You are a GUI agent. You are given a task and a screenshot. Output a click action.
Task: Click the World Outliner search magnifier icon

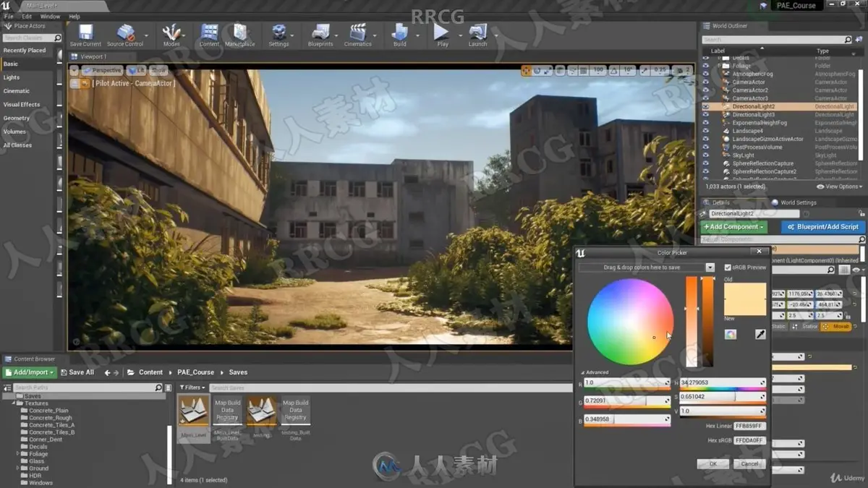848,40
